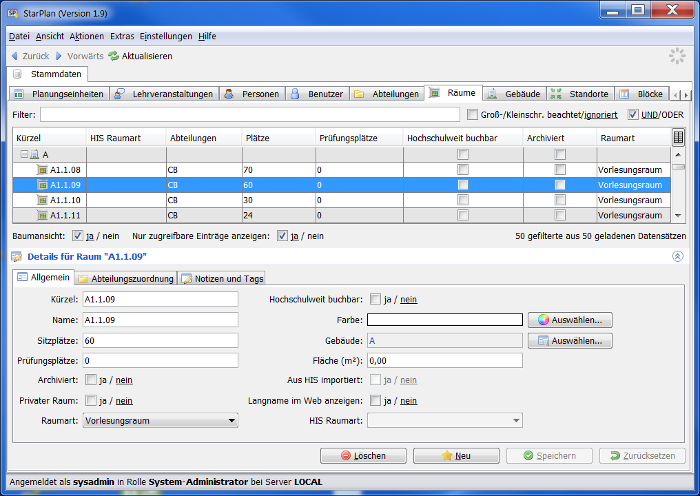The image size is (700, 496).
Task: Collapse the details panel chevron
Action: pos(677,257)
